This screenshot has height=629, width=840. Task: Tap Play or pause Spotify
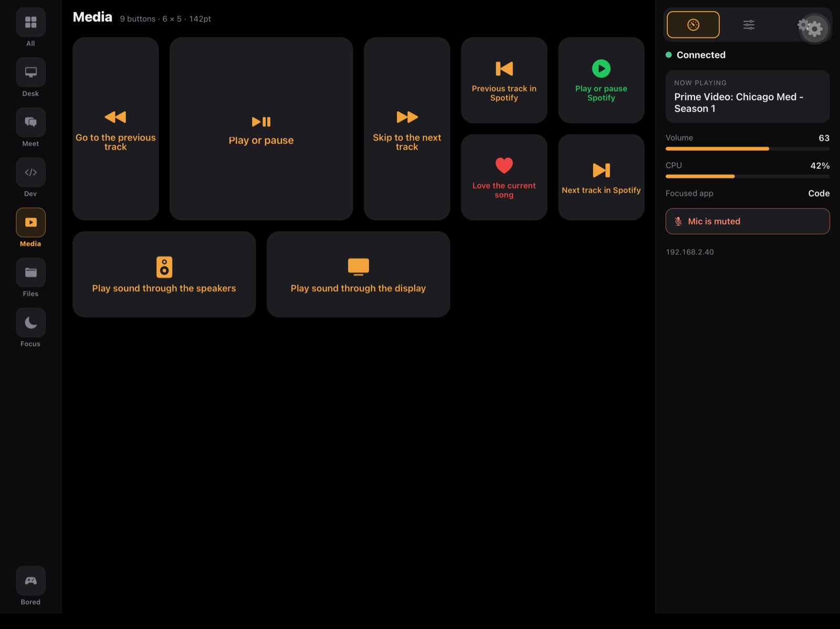[601, 80]
